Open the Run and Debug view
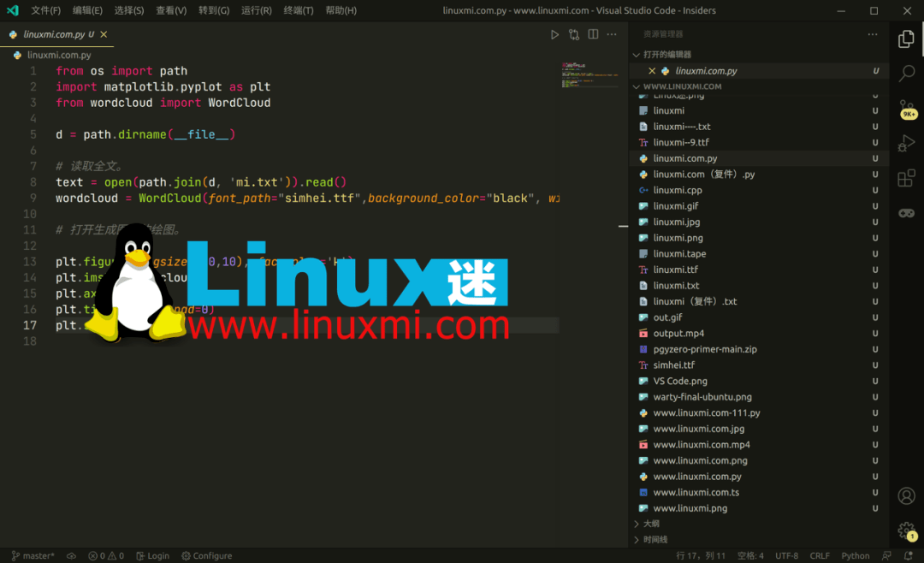This screenshot has height=563, width=924. 906,144
